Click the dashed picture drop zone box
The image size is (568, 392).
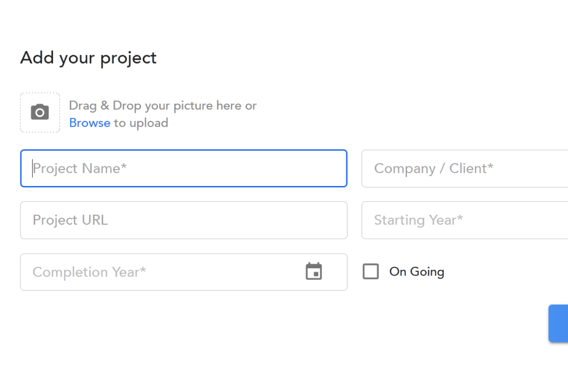(40, 113)
